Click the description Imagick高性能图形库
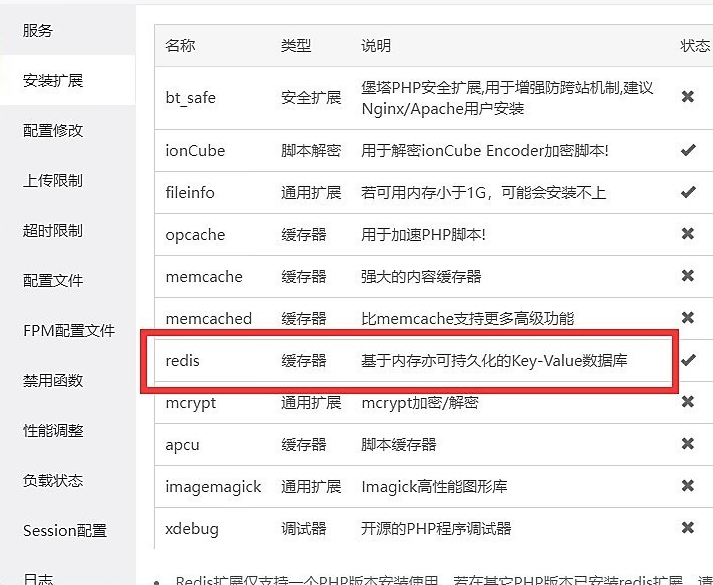Screen dimensions: 713x585 click(434, 487)
